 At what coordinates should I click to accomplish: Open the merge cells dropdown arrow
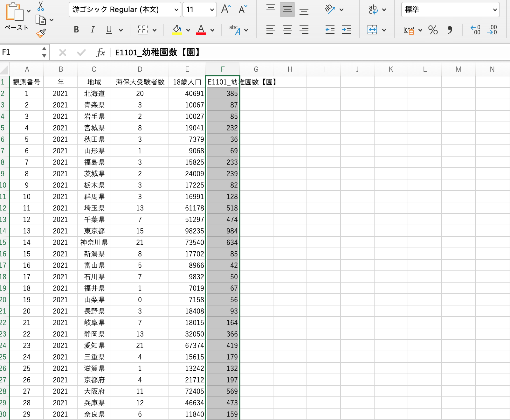[x=384, y=30]
